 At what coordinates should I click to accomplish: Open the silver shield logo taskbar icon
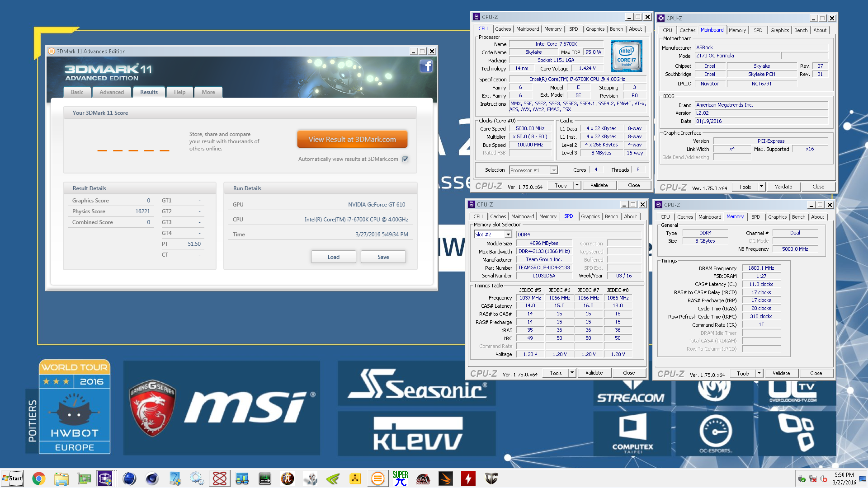pyautogui.click(x=491, y=479)
